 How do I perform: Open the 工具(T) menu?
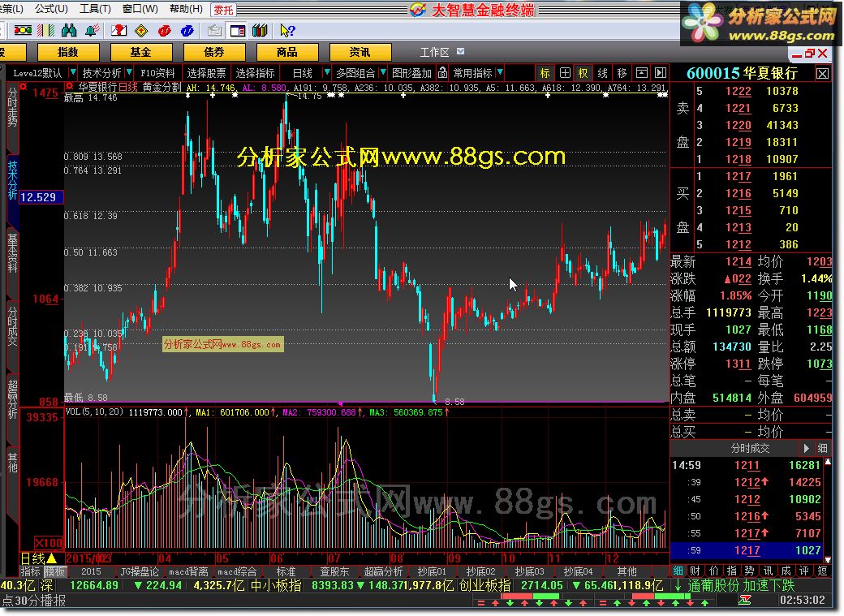coord(95,9)
